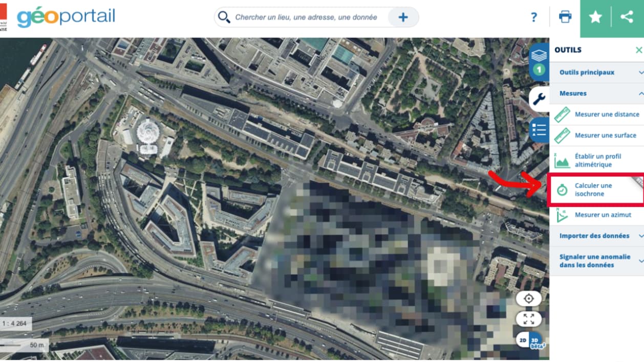The image size is (644, 362).
Task: Center map on my location
Action: tap(529, 299)
